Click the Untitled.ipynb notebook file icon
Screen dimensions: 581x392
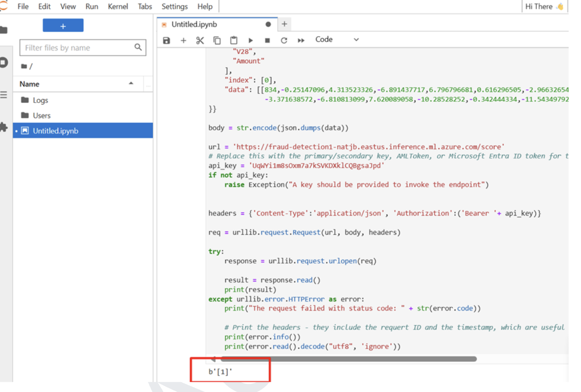25,131
